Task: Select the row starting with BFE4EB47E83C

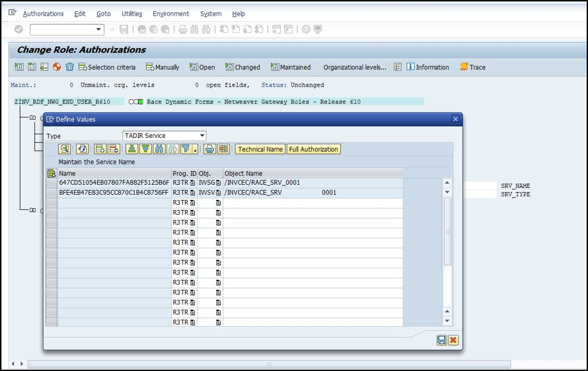Action: point(52,193)
